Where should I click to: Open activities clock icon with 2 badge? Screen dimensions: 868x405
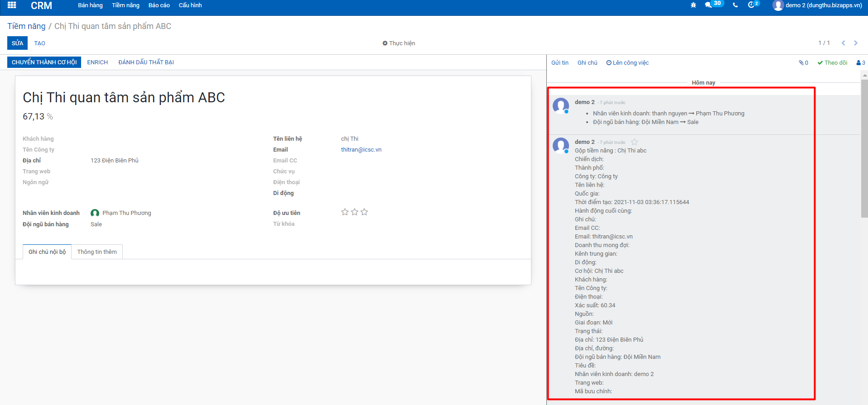tap(753, 5)
